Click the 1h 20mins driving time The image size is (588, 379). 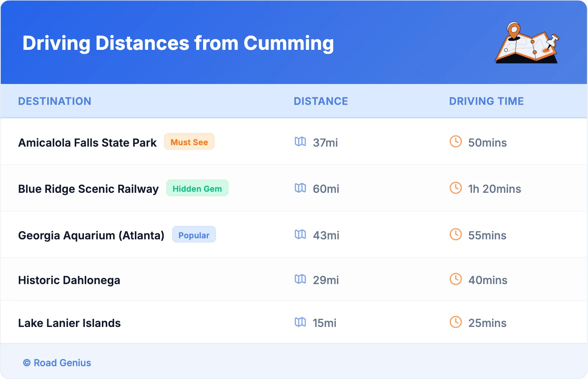(x=495, y=189)
